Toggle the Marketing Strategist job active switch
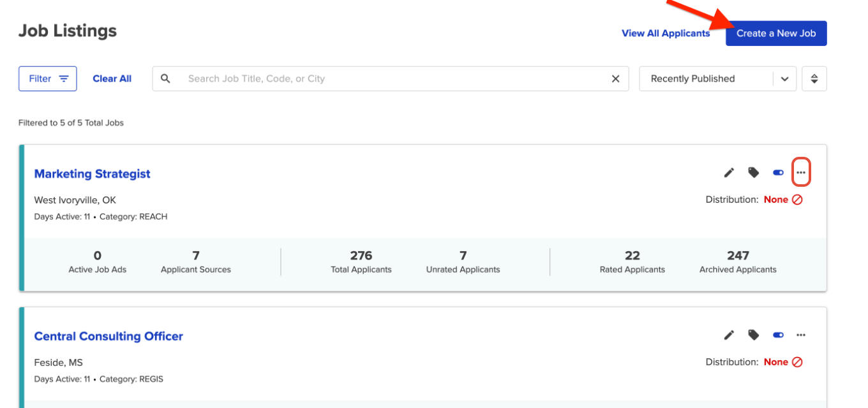The image size is (868, 408). [x=778, y=173]
